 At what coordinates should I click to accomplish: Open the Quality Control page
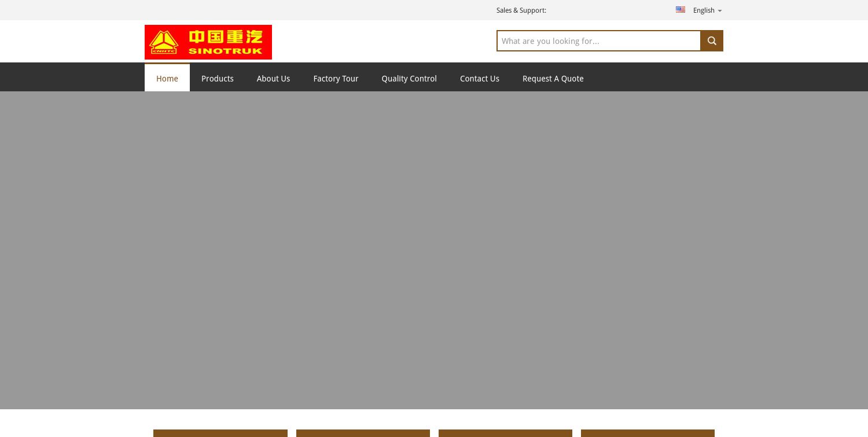[409, 79]
